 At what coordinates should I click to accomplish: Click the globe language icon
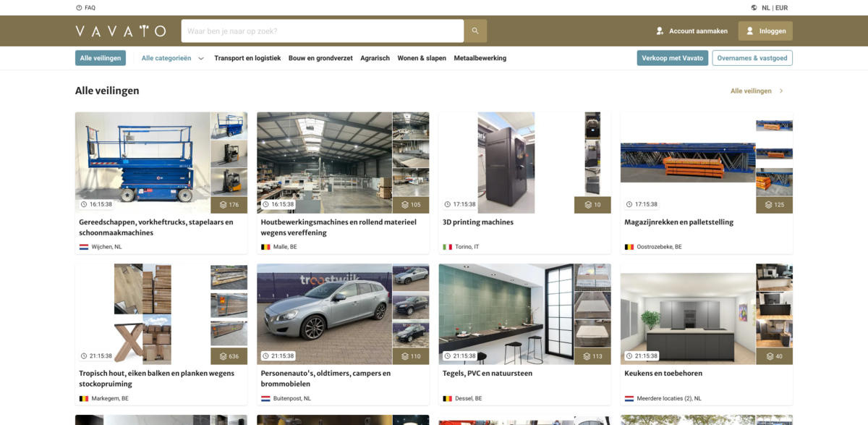753,7
